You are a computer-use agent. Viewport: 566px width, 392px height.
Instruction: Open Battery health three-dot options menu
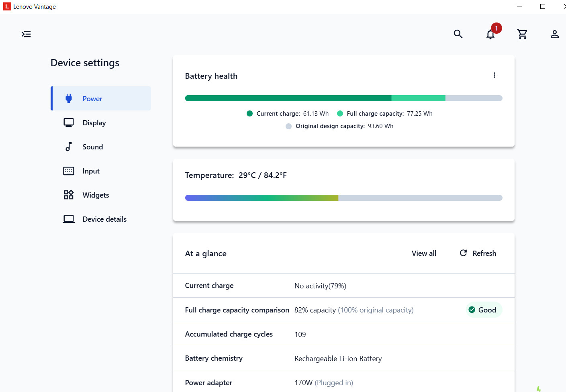click(x=494, y=75)
